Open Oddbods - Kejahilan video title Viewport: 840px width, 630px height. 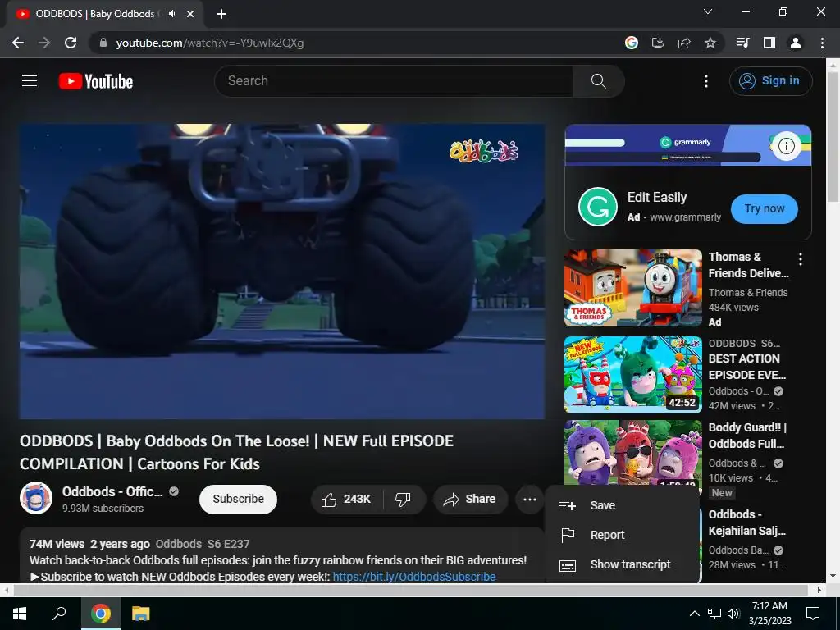click(x=746, y=523)
